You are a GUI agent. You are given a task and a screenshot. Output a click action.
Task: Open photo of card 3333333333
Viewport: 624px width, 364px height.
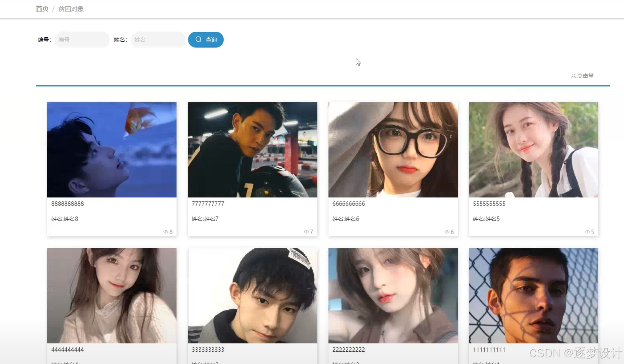tap(253, 296)
